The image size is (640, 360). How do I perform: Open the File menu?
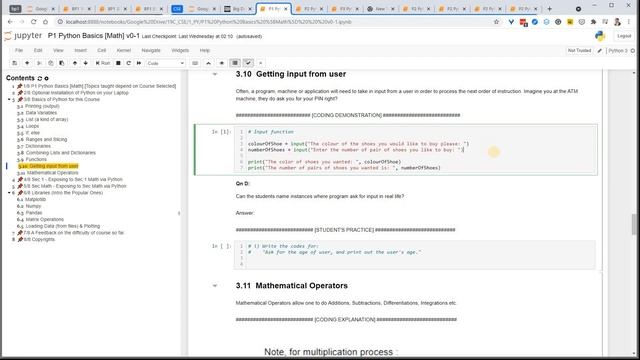[x=19, y=50]
